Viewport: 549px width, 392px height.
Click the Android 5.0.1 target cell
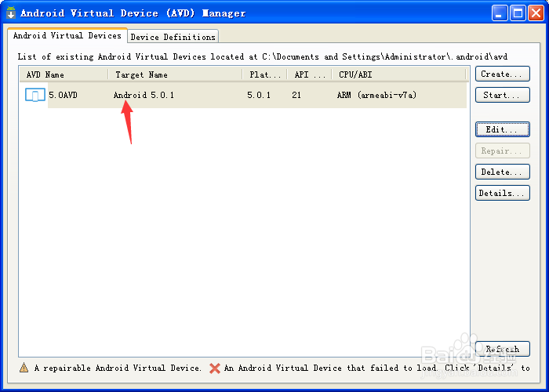(x=144, y=95)
